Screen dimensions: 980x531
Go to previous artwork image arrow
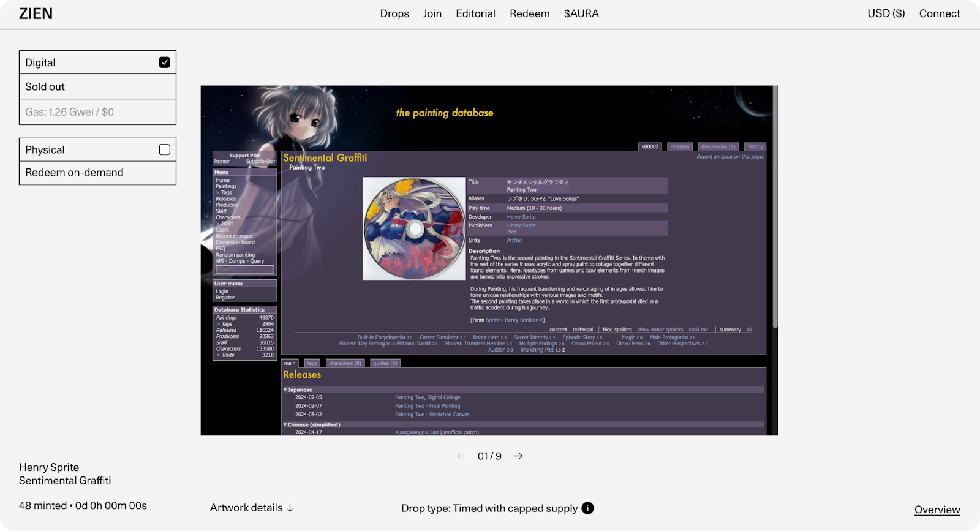461,456
